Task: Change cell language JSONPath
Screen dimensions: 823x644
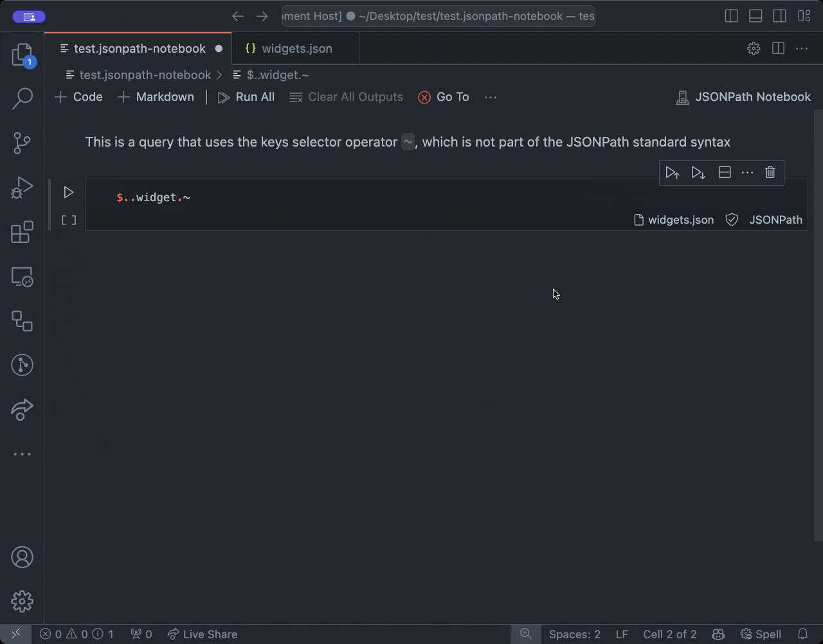Action: pos(775,220)
